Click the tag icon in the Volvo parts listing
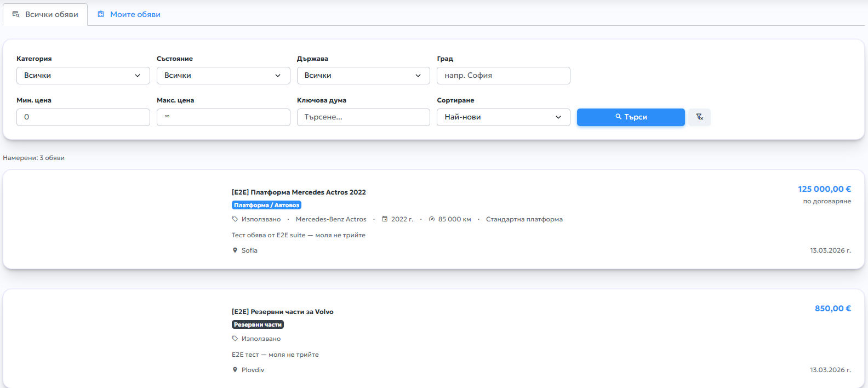The width and height of the screenshot is (868, 388). 235,339
